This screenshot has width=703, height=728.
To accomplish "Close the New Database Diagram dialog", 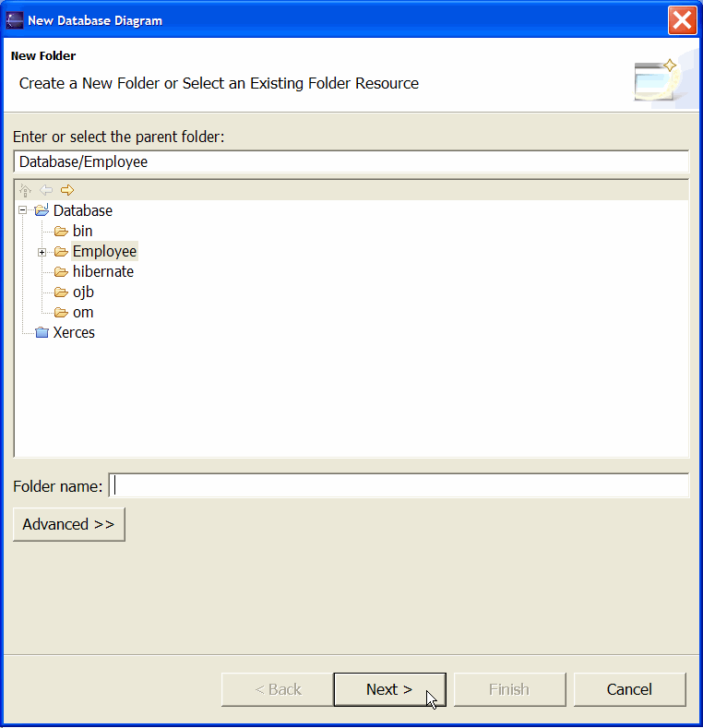I will (x=682, y=20).
